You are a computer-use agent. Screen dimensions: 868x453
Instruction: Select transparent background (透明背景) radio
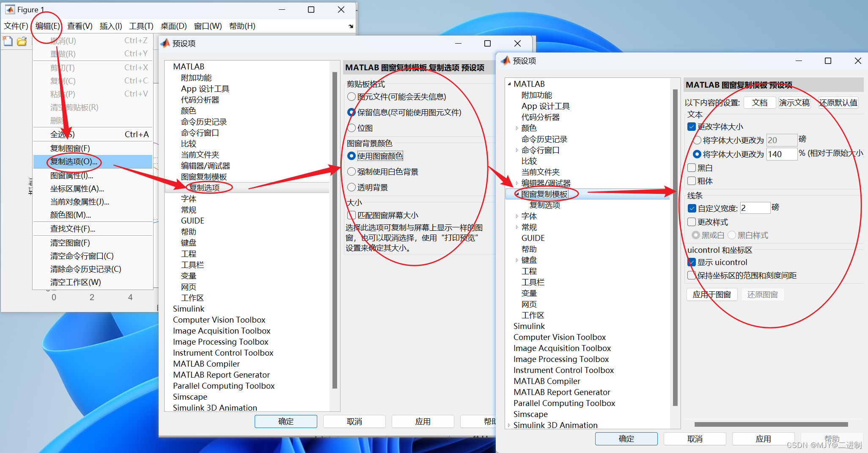click(x=351, y=187)
